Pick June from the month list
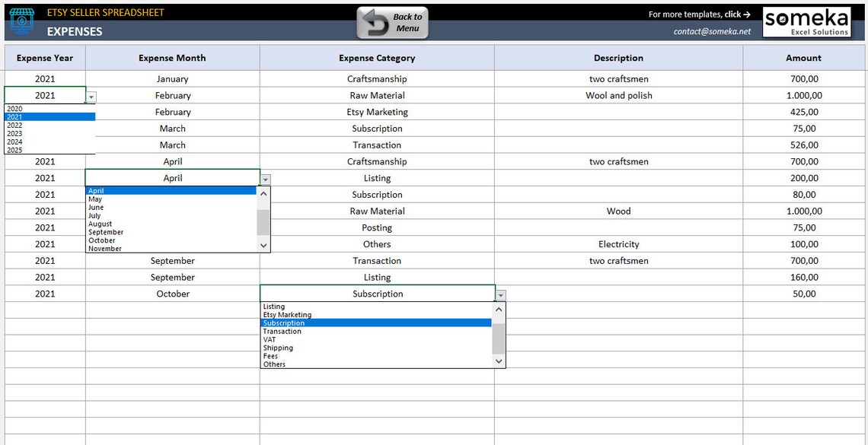Image resolution: width=868 pixels, height=445 pixels. (x=171, y=208)
